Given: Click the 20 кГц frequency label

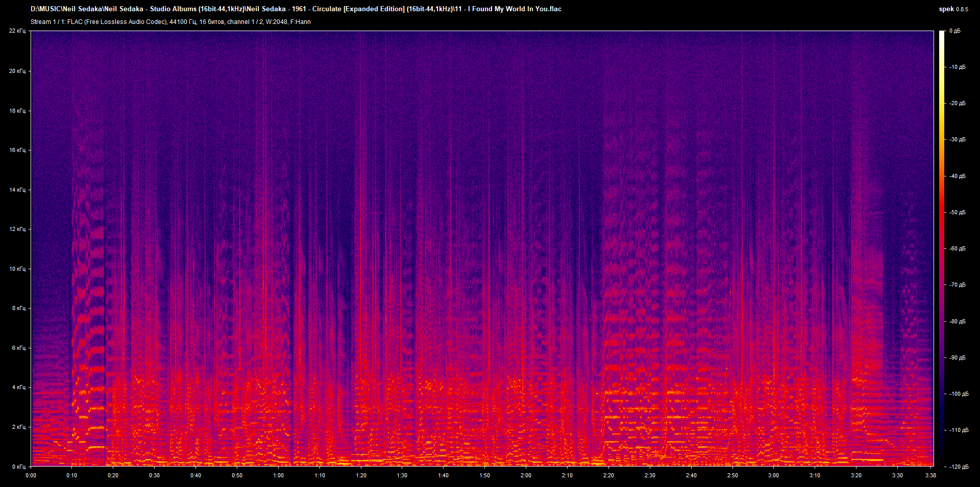Looking at the screenshot, I should tap(17, 71).
